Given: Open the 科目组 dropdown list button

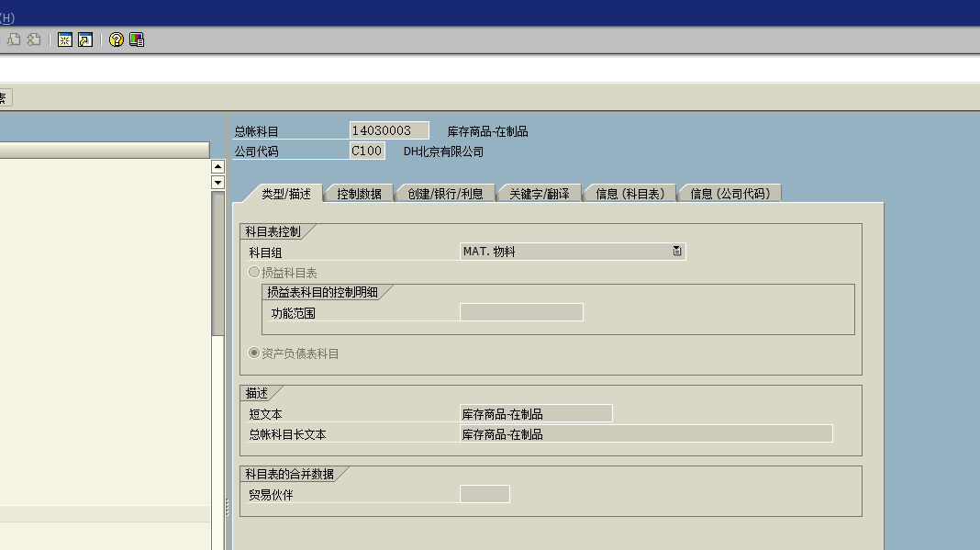Looking at the screenshot, I should click(677, 251).
